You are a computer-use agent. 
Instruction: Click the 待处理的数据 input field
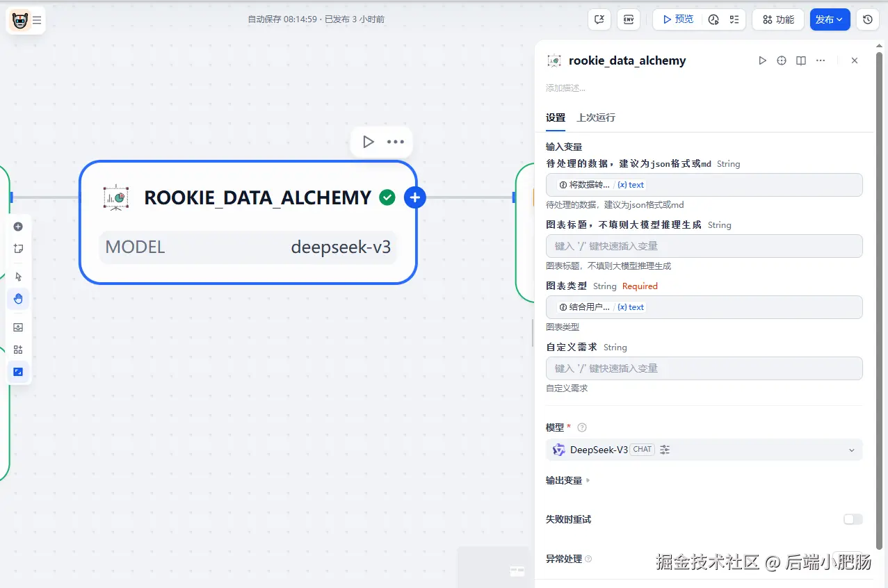[704, 185]
